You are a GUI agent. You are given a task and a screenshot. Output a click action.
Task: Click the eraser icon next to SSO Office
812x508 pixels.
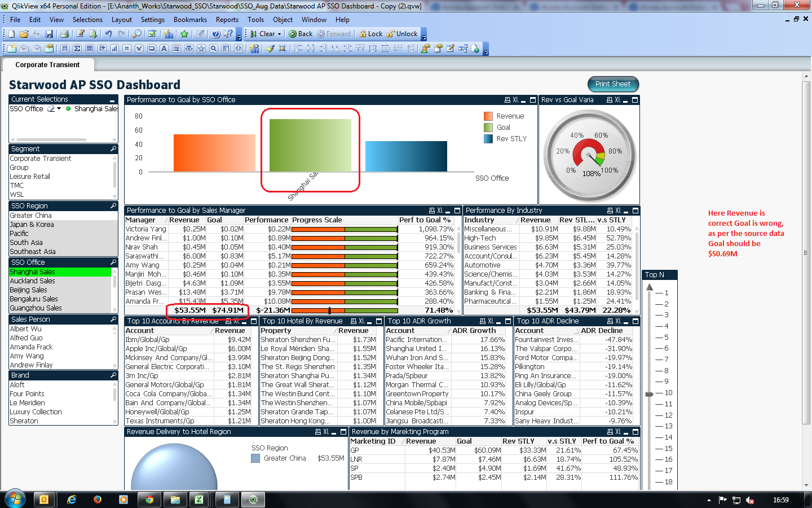[51, 109]
